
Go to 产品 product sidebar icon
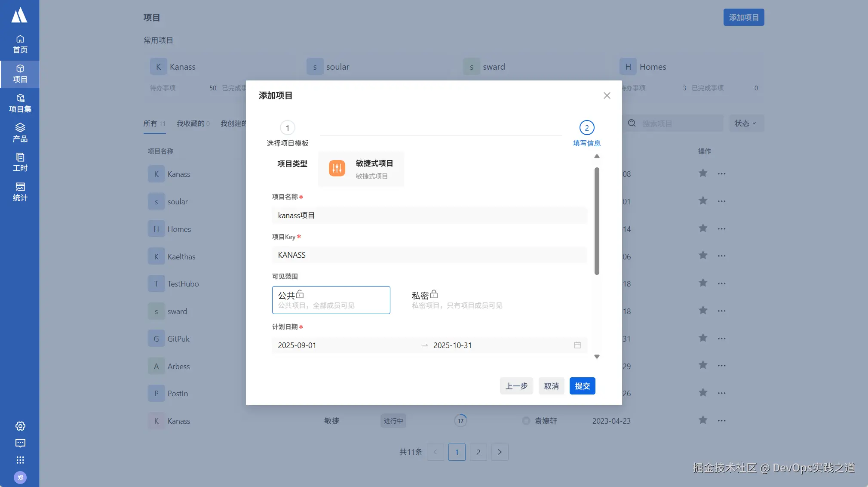pos(20,133)
